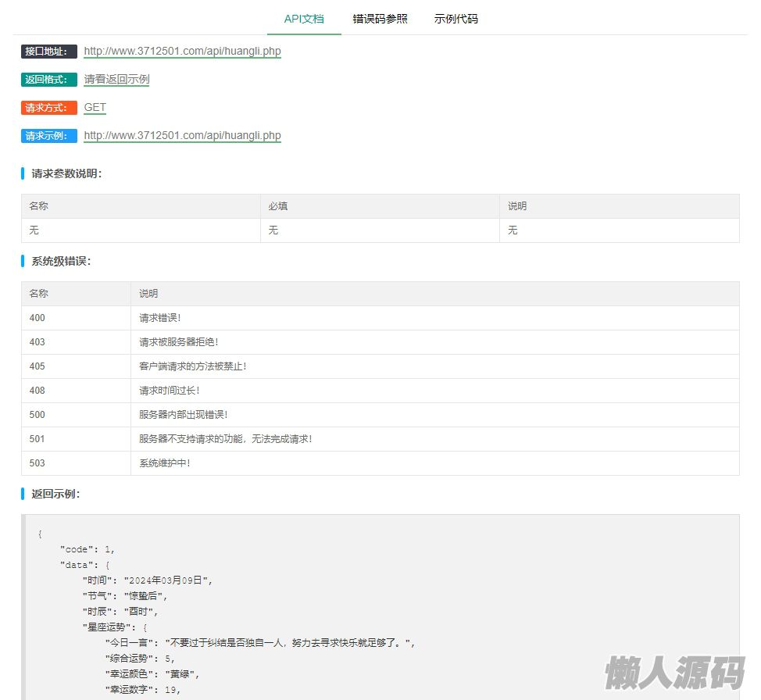Open the 错误码参照 tab
This screenshot has height=700, width=761.
380,19
